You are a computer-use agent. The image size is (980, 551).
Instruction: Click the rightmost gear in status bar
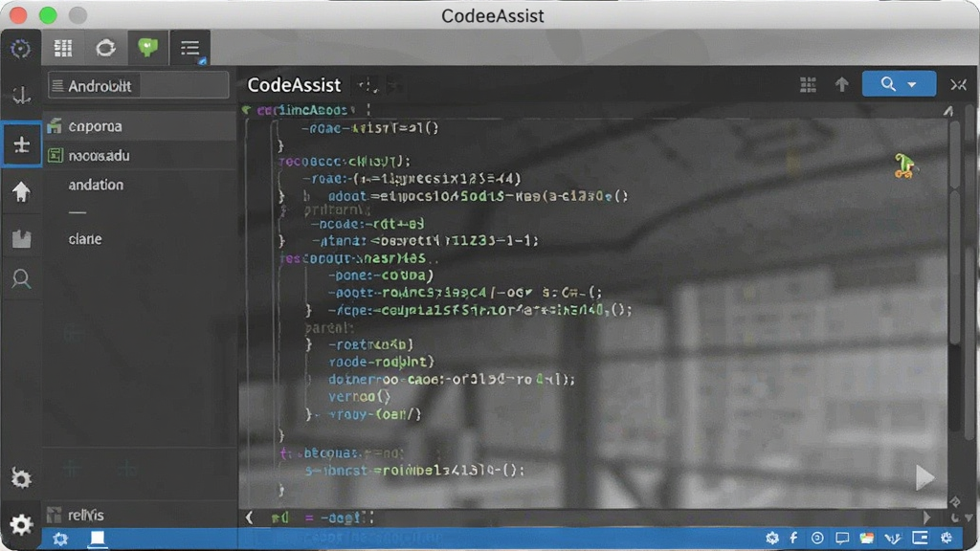(x=947, y=538)
